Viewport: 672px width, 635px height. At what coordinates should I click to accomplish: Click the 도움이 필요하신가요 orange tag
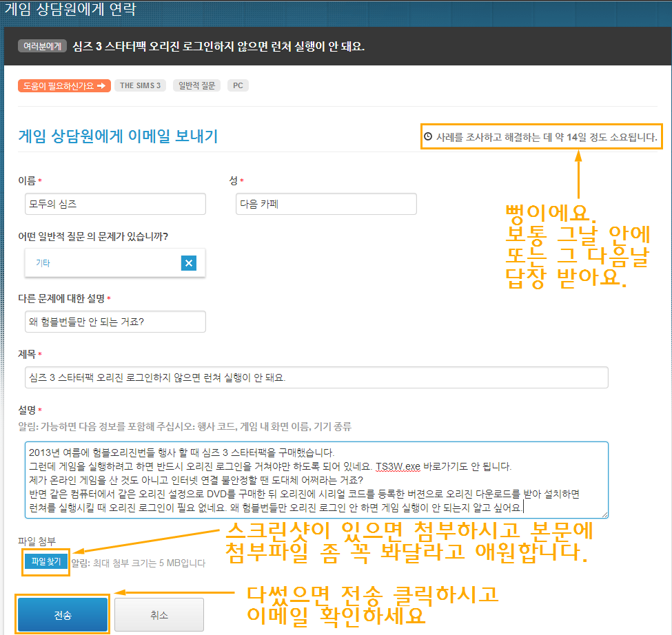[64, 85]
